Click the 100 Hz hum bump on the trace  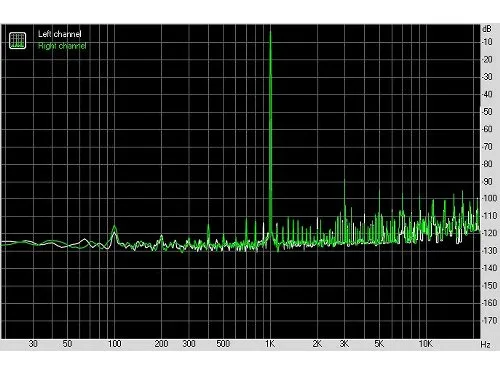coord(114,227)
